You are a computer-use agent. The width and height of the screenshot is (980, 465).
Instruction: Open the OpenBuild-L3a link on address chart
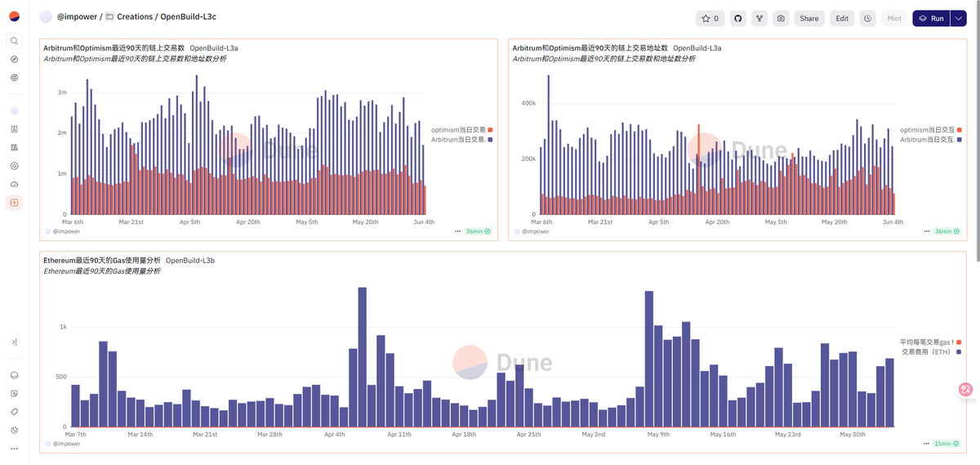697,48
